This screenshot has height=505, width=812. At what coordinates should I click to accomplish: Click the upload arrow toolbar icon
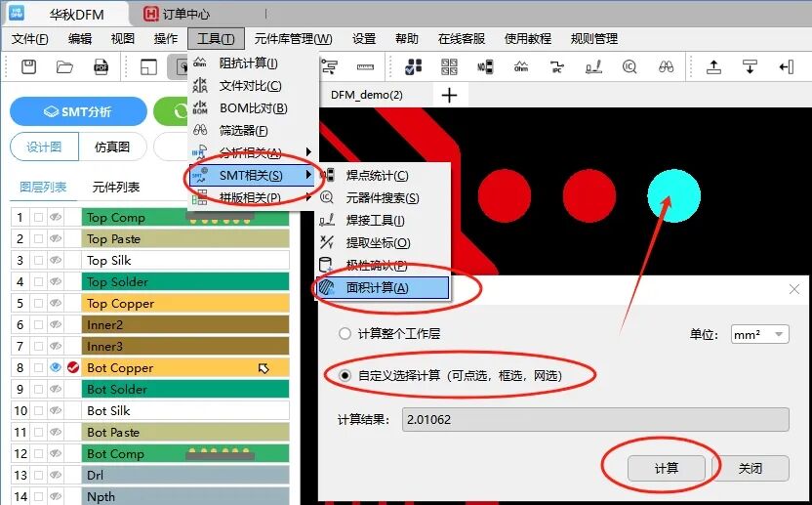point(713,66)
